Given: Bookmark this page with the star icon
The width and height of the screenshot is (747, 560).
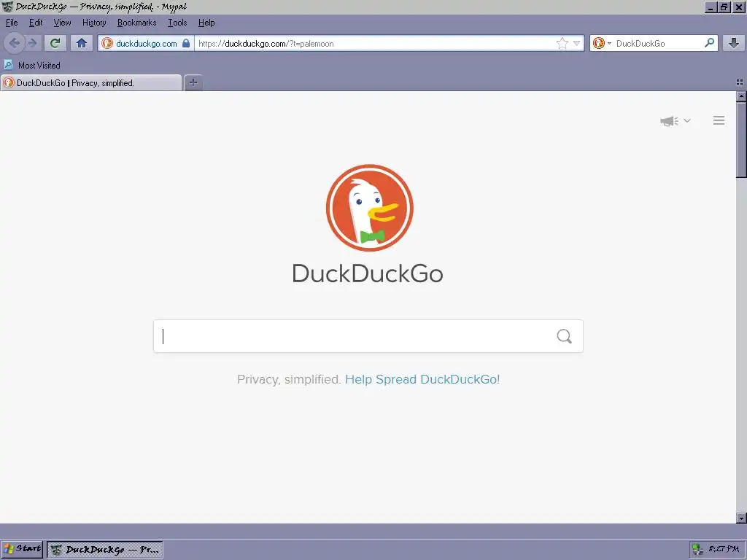Looking at the screenshot, I should pyautogui.click(x=562, y=43).
